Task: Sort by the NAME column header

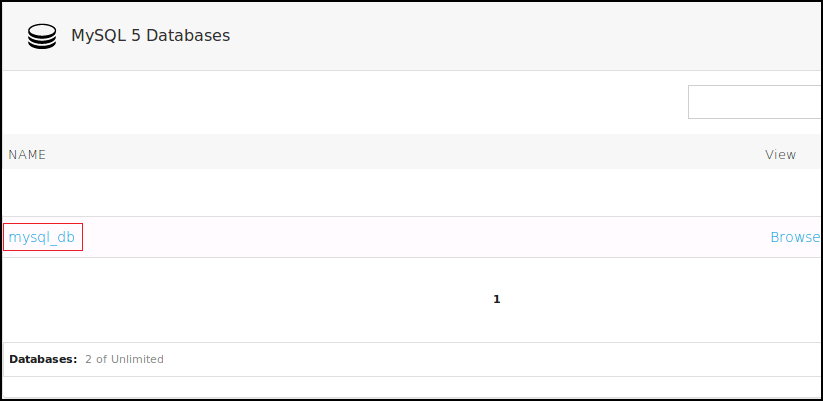Action: tap(28, 155)
